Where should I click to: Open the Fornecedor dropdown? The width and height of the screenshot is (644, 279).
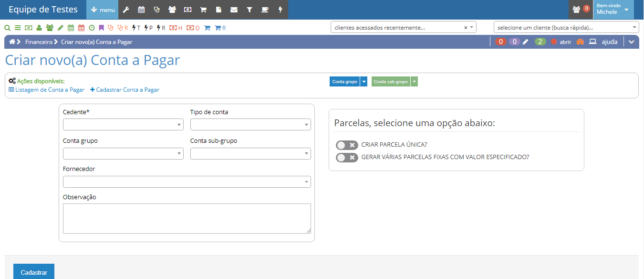(x=187, y=182)
